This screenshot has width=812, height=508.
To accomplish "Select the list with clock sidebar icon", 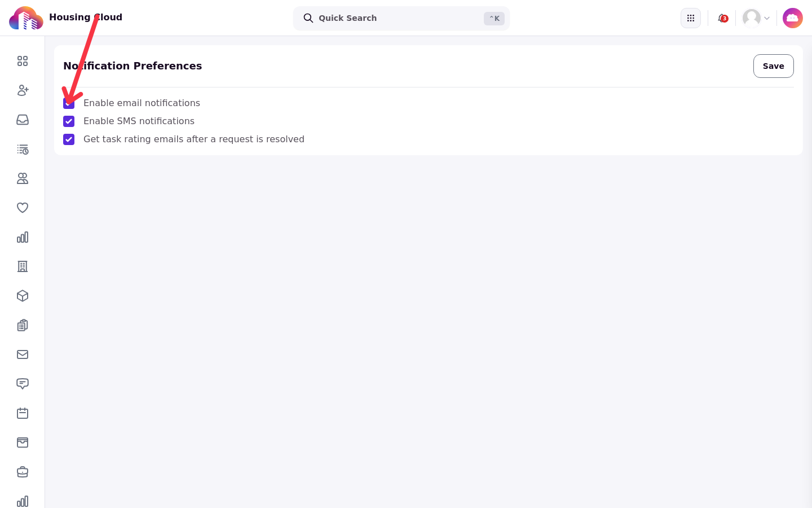I will click(23, 149).
